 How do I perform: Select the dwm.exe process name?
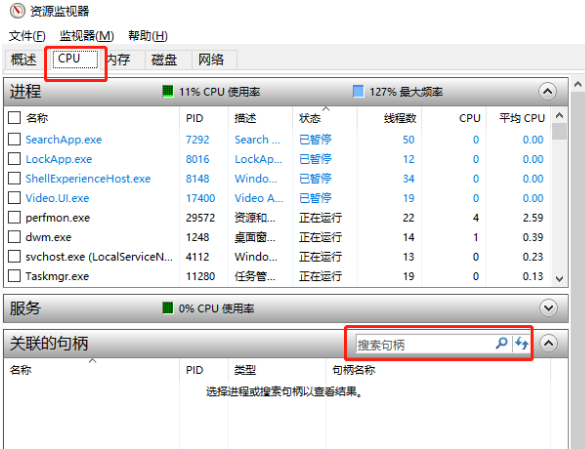click(x=48, y=237)
